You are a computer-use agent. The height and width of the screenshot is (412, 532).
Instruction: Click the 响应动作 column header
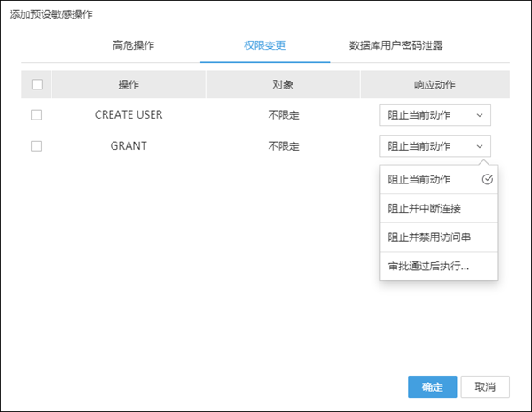click(434, 85)
